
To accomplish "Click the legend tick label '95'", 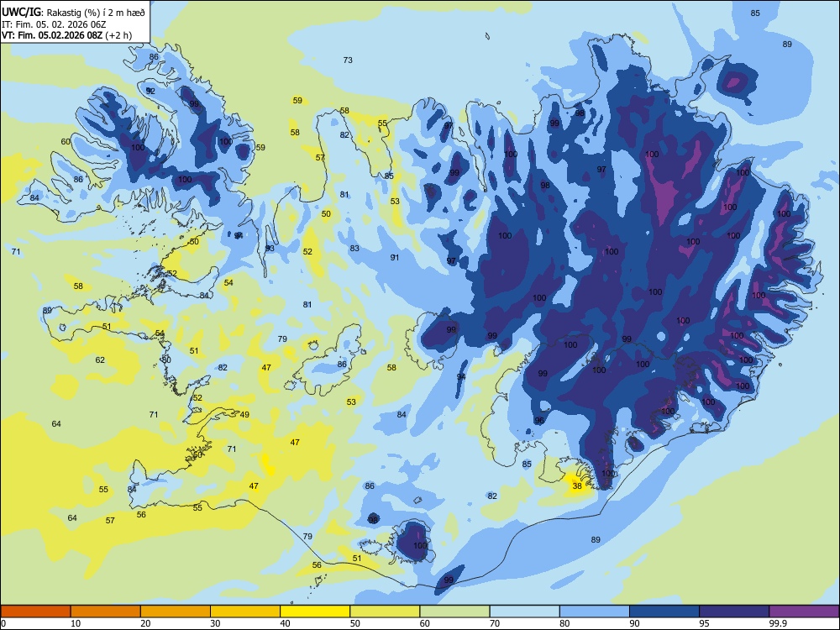I will [x=704, y=623].
